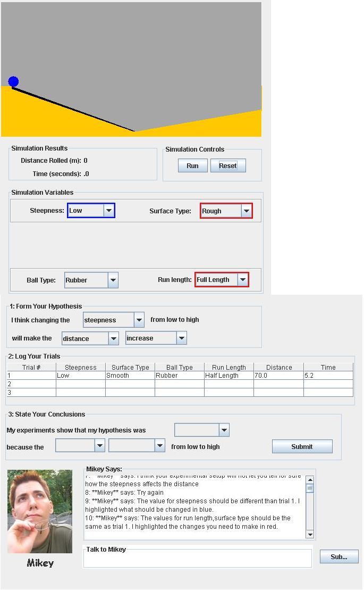This screenshot has width=364, height=590.
Task: Send chat message with Sub... button
Action: coord(338,556)
